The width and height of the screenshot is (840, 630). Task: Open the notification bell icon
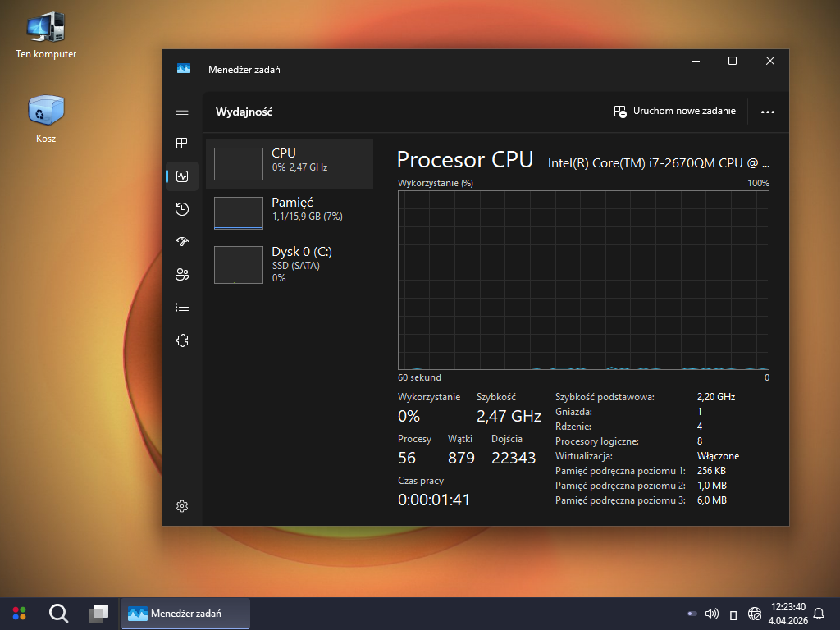click(818, 614)
